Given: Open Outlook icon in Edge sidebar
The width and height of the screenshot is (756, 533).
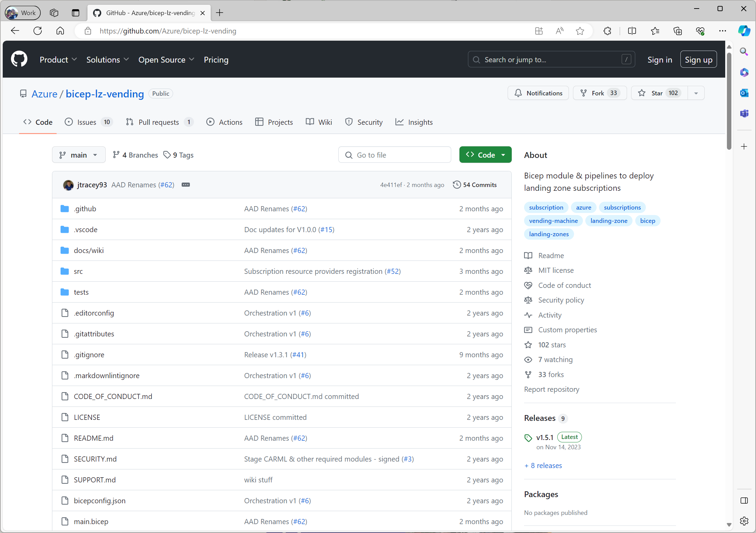Looking at the screenshot, I should point(744,93).
